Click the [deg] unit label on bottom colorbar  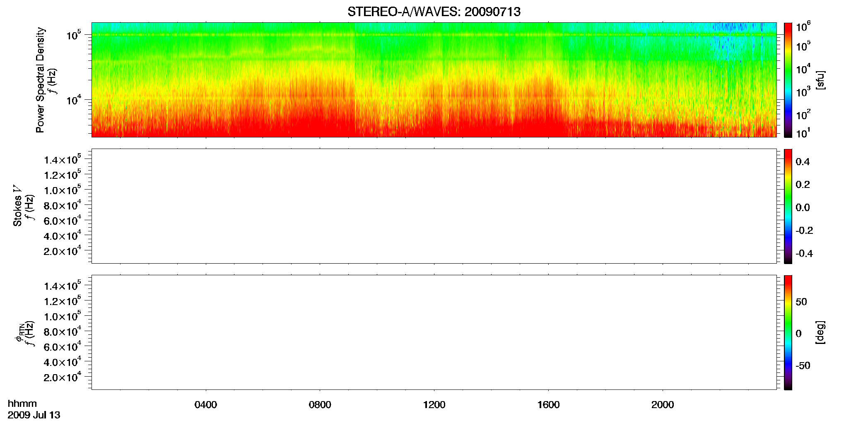(x=820, y=332)
